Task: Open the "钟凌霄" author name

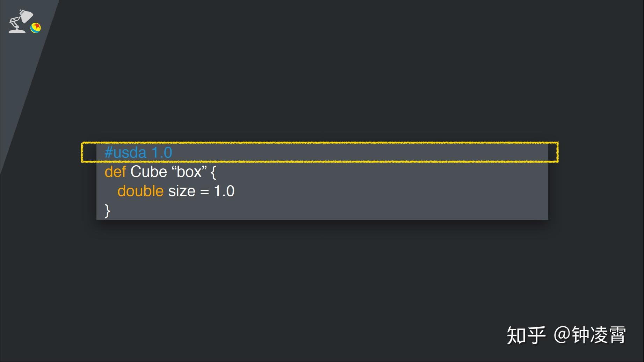Action: coord(599,335)
